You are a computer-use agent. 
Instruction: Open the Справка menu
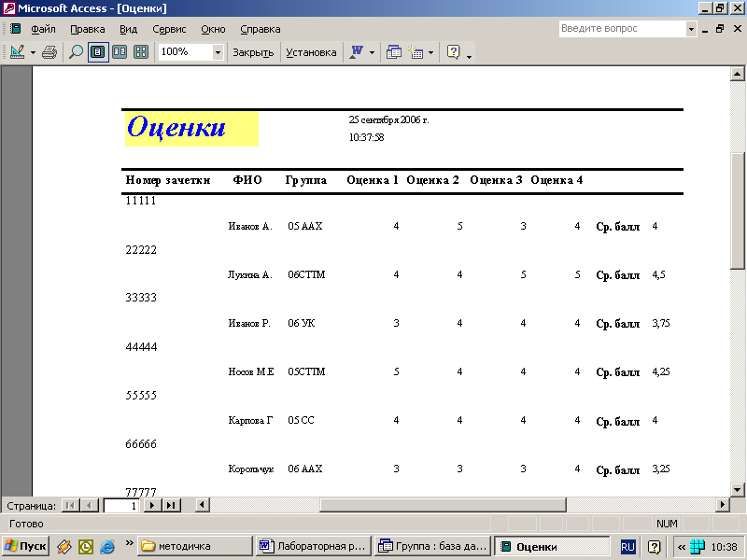point(261,29)
